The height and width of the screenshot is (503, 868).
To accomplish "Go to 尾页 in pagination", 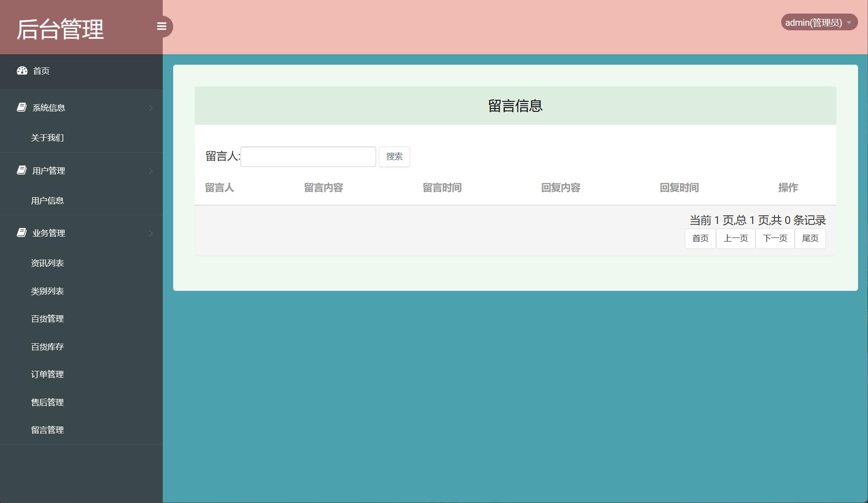I will 810,238.
